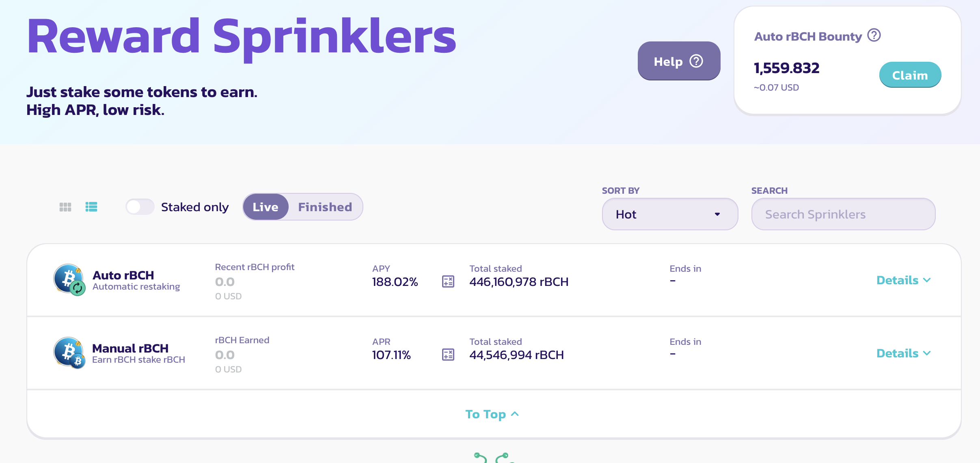The height and width of the screenshot is (463, 980).
Task: Click the Manual rBCH pool name
Action: 130,348
